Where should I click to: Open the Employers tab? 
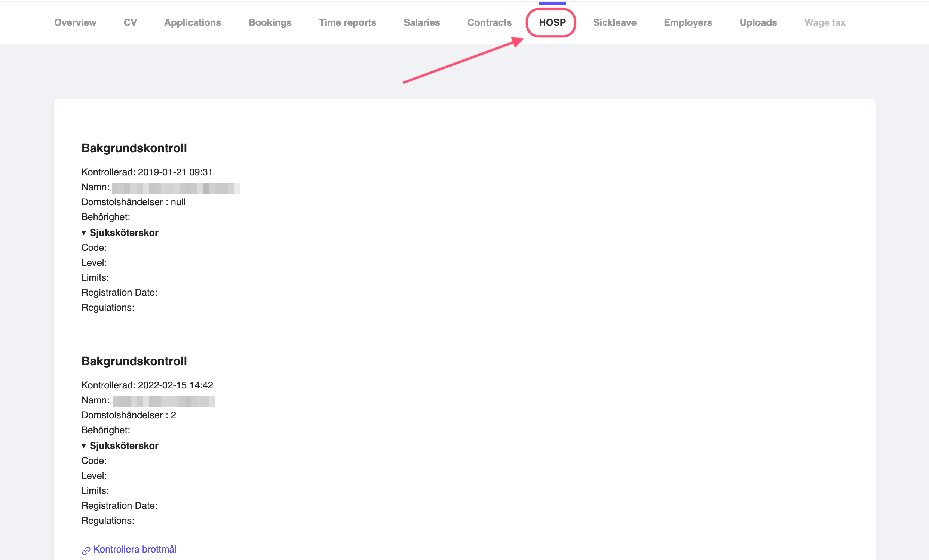pyautogui.click(x=688, y=22)
